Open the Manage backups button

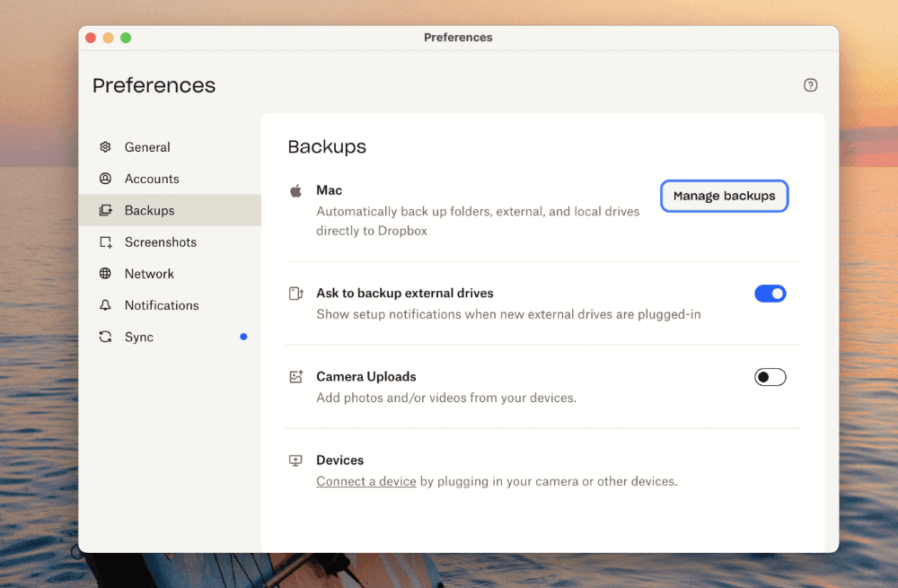(724, 196)
